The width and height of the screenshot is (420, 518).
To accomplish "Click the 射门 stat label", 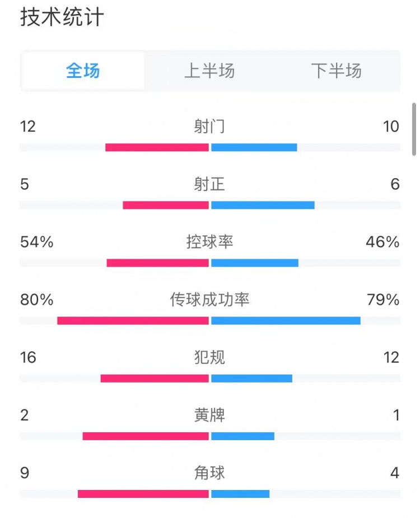I will (209, 127).
